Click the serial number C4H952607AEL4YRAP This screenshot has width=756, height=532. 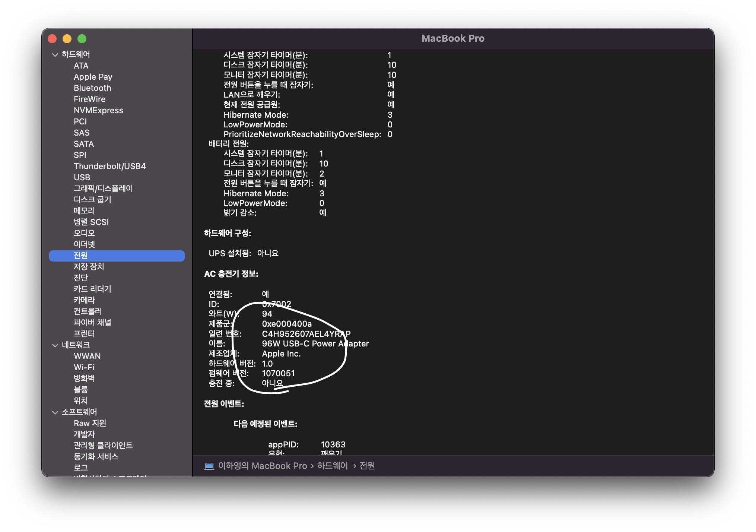306,334
